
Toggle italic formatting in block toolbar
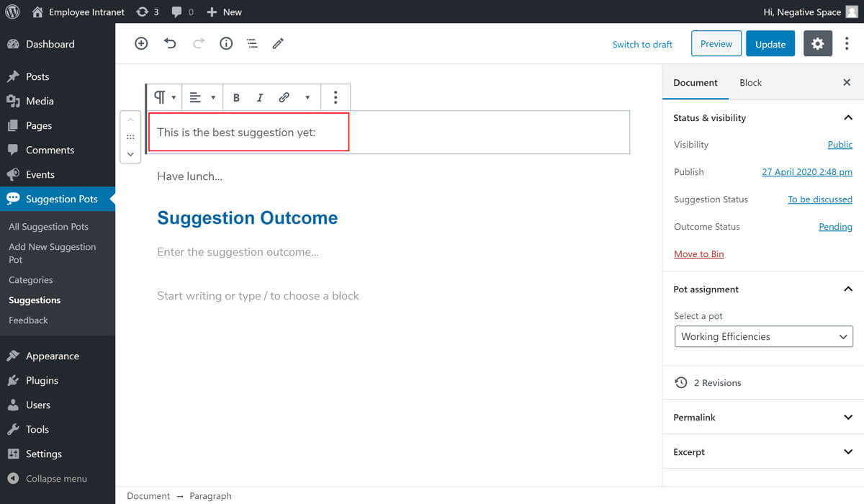pyautogui.click(x=260, y=98)
